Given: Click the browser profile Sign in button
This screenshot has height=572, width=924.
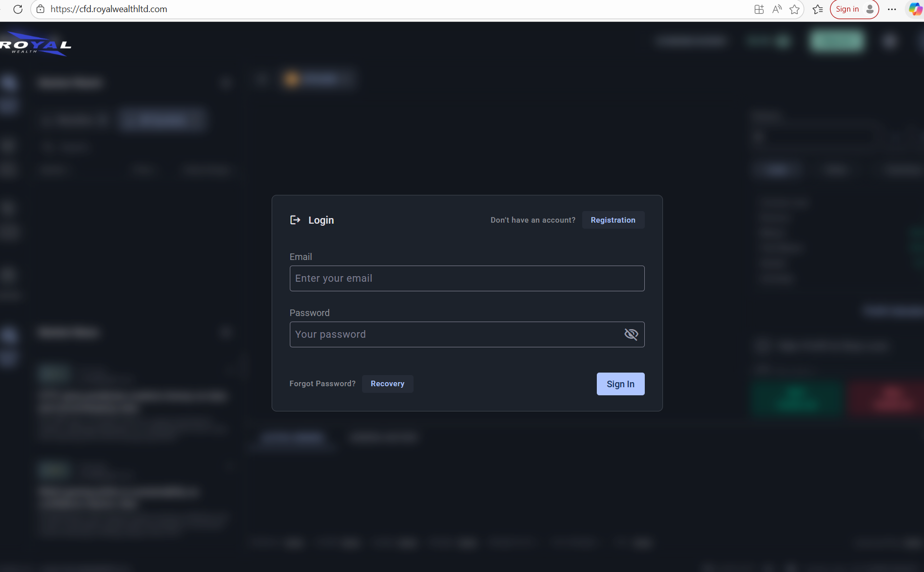Looking at the screenshot, I should pos(854,9).
